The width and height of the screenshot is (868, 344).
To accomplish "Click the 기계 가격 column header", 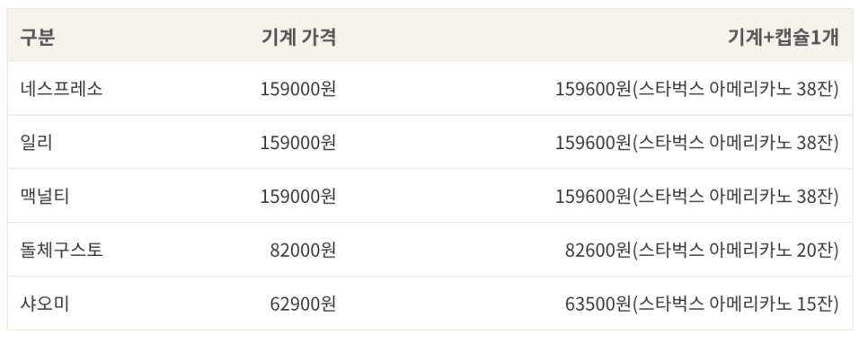I will 299,37.
